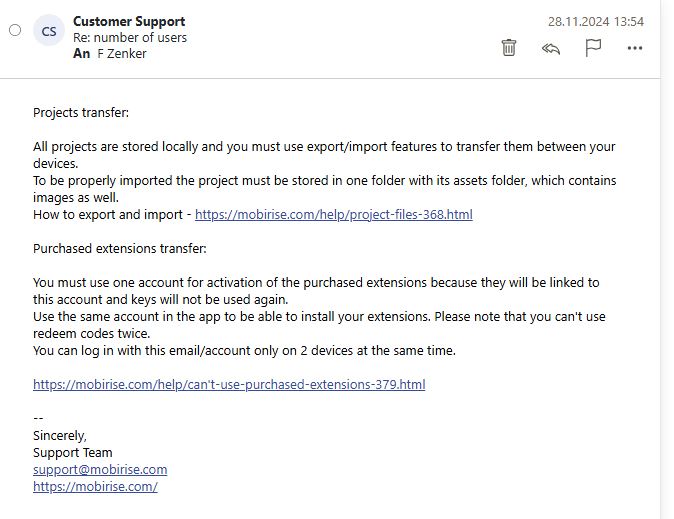Delete this email with the trash icon
The width and height of the screenshot is (674, 519).
click(x=509, y=48)
